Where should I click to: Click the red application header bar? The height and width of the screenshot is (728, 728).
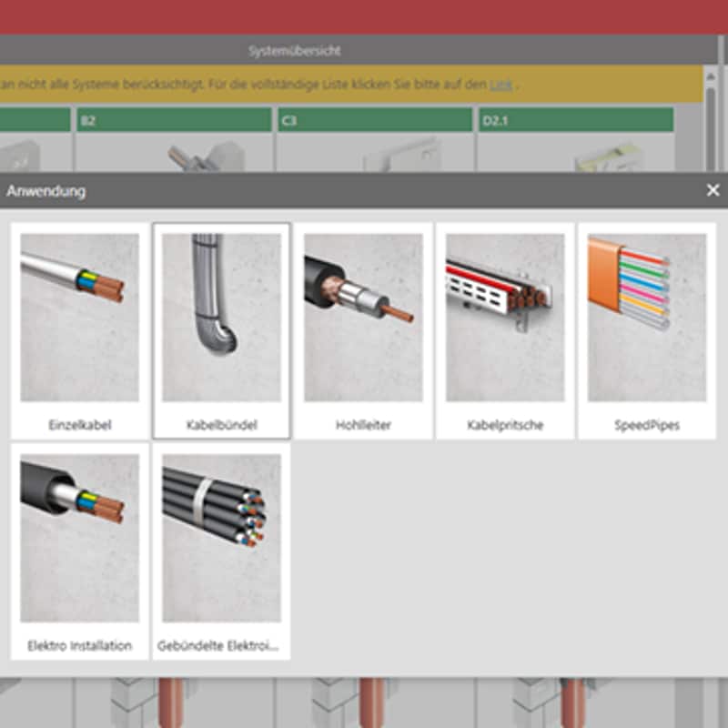(x=364, y=16)
